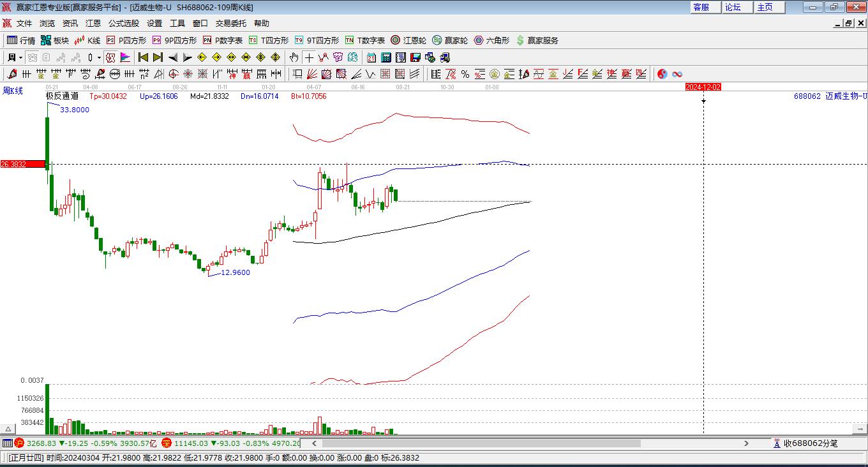Viewport: 868px width, 467px height.
Task: Click the 论坛 forum button
Action: [x=737, y=7]
